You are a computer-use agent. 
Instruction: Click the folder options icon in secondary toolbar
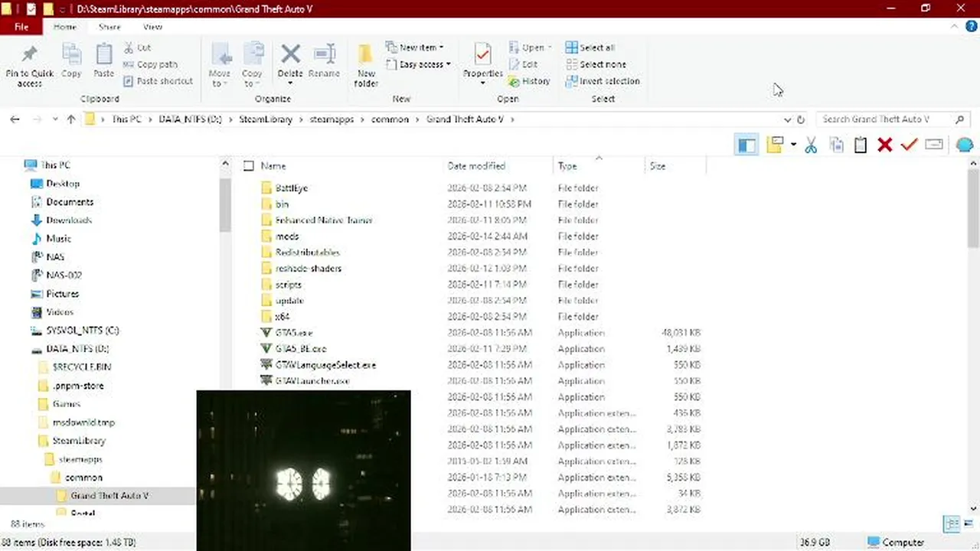click(x=775, y=145)
